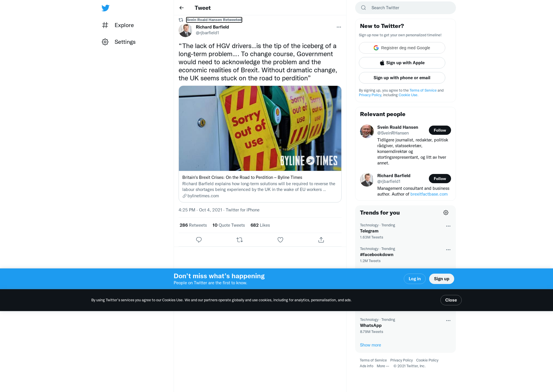Follow Svein Roald Hansen
The height and width of the screenshot is (392, 553).
click(x=440, y=130)
